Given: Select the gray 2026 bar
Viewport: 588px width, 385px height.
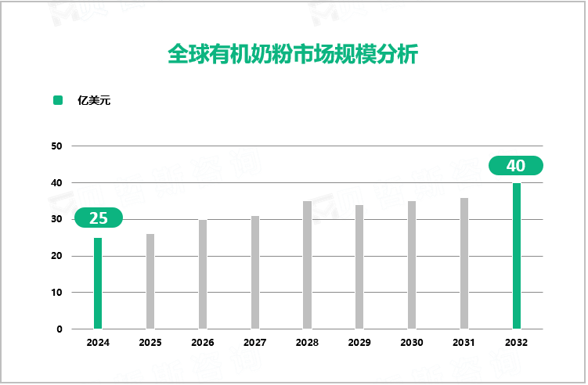Looking at the screenshot, I should 203,275.
